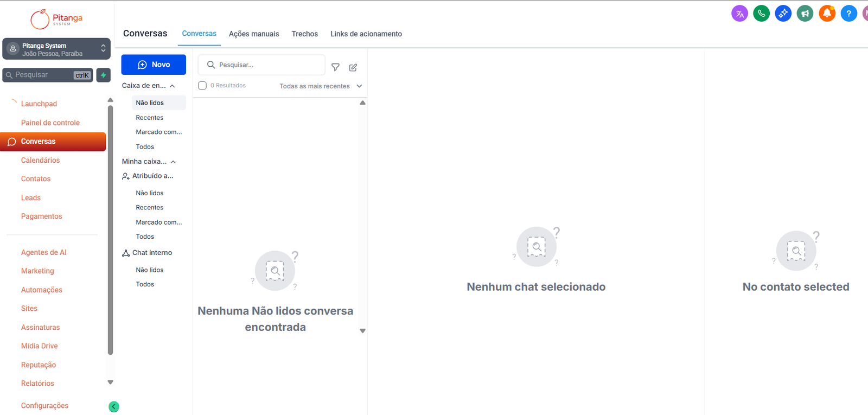The width and height of the screenshot is (868, 415).
Task: Go to Calendários in the sidebar
Action: [40, 160]
